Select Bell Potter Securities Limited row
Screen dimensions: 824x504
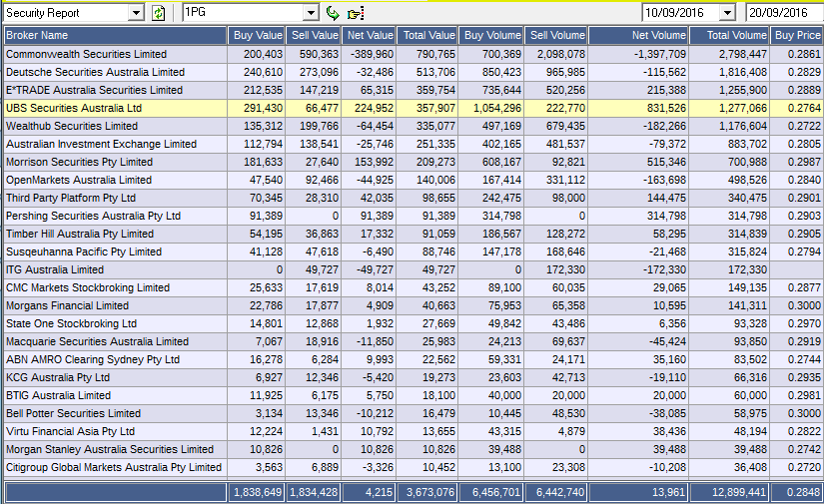click(412, 413)
